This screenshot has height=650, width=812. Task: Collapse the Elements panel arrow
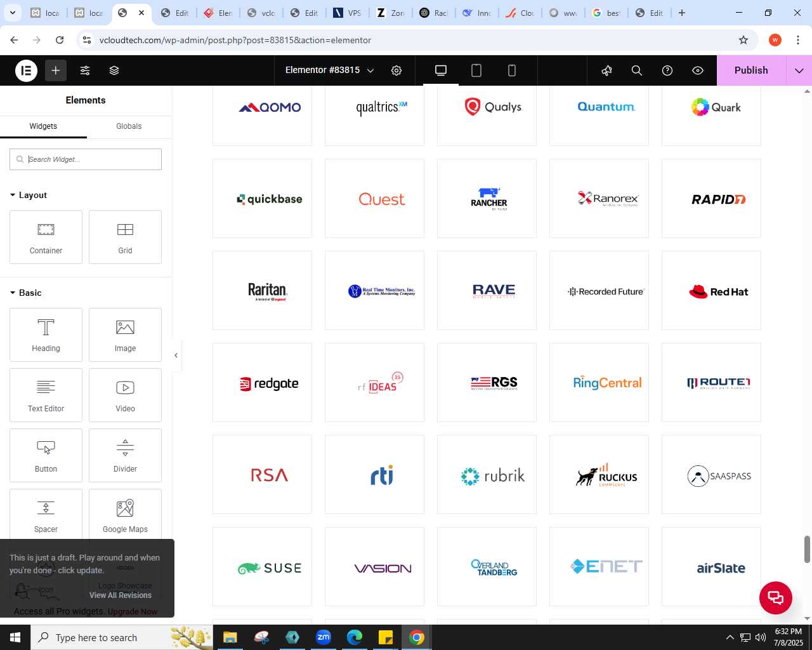tap(176, 355)
